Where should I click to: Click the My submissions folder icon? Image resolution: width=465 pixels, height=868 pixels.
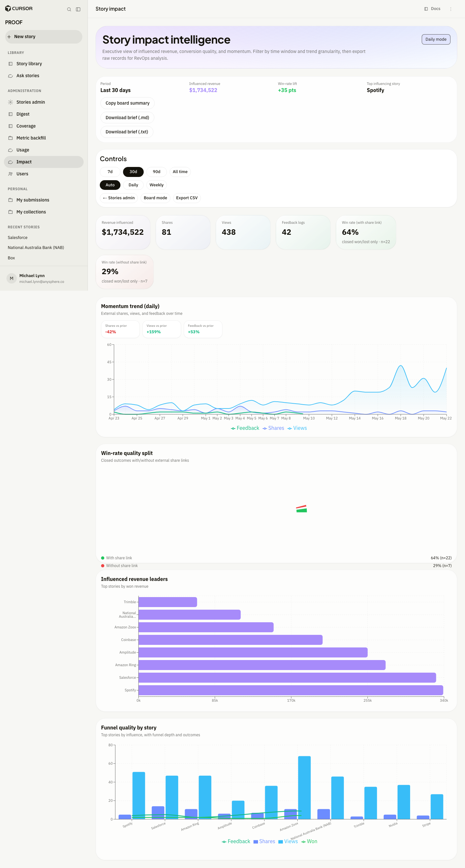[10, 200]
